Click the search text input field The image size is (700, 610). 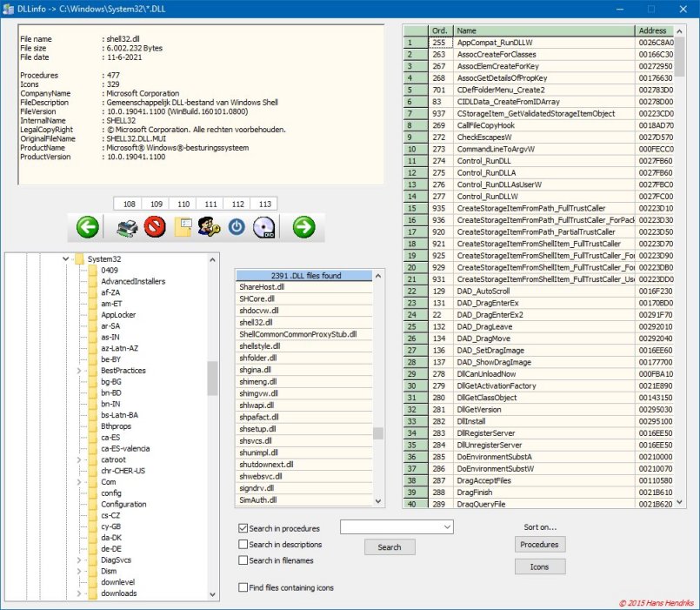[391, 526]
